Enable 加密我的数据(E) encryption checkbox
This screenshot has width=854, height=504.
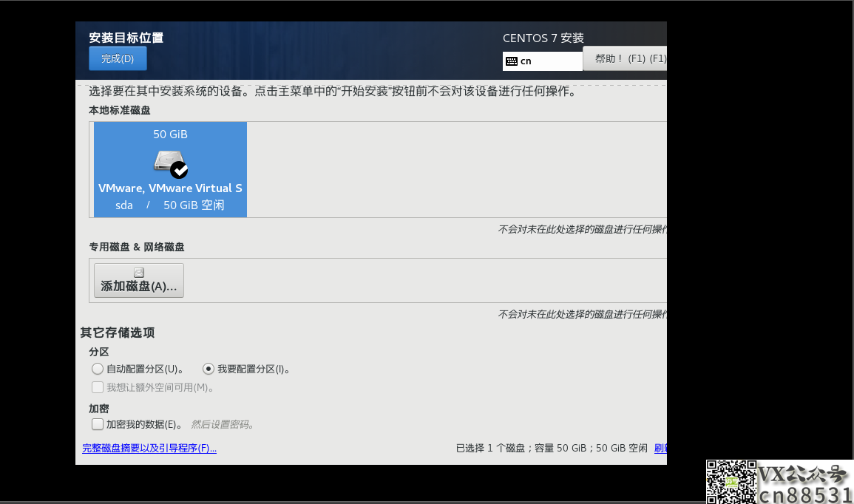(98, 424)
